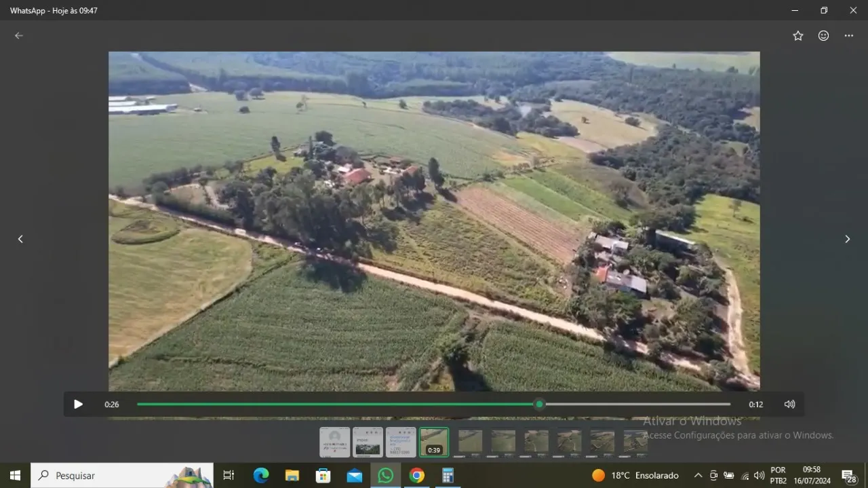The width and height of the screenshot is (868, 488).
Task: Open the 18°C Ensolarado weather widget
Action: click(x=635, y=476)
